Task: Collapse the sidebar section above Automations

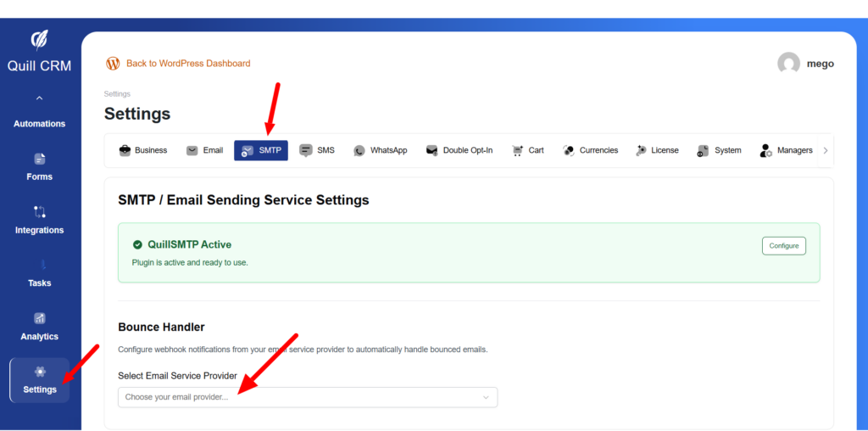Action: [x=40, y=99]
